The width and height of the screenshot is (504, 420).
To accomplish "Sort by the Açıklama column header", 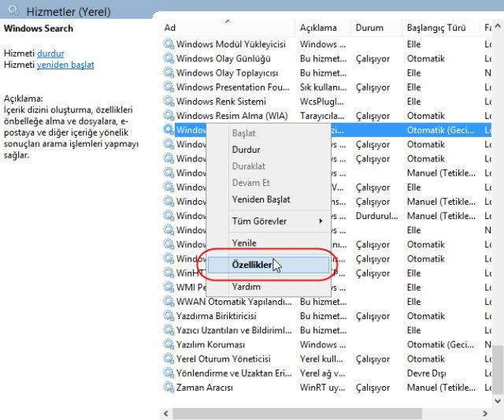I will pyautogui.click(x=322, y=28).
